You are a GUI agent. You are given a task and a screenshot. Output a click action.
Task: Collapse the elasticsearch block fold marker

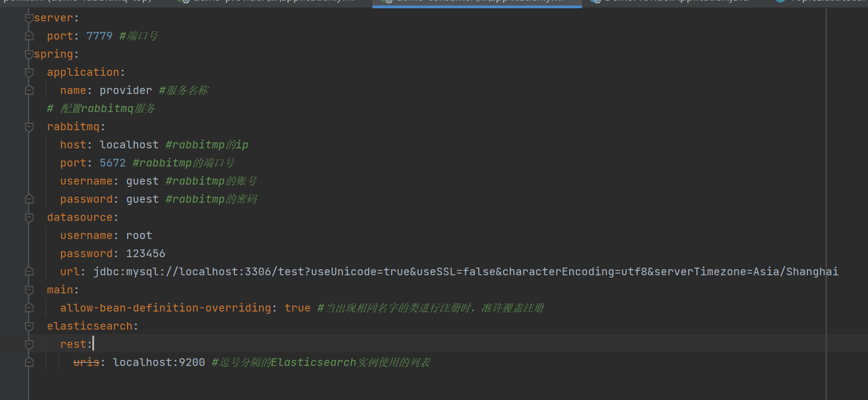pyautogui.click(x=29, y=326)
